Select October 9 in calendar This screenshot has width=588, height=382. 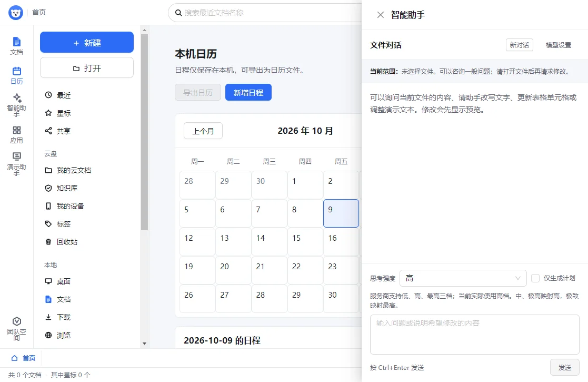click(x=341, y=213)
